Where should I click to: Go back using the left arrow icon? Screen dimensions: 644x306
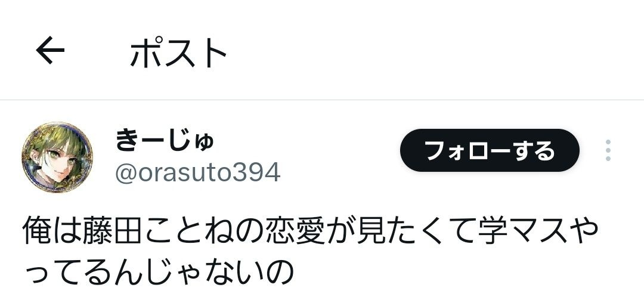50,50
